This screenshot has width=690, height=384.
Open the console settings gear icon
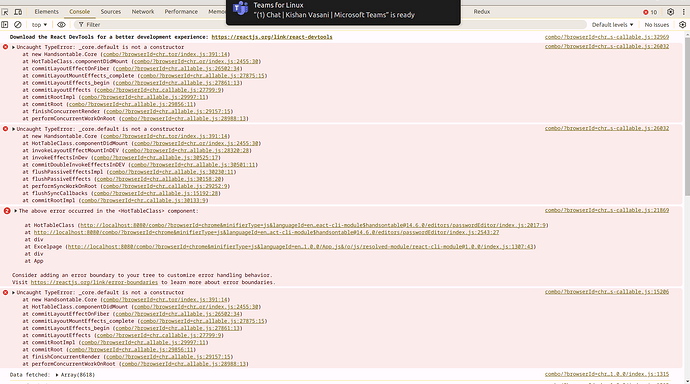[x=682, y=25]
